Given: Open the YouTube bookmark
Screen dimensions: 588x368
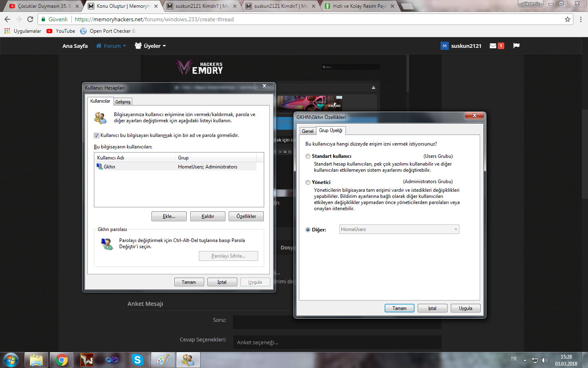Looking at the screenshot, I should click(x=61, y=31).
